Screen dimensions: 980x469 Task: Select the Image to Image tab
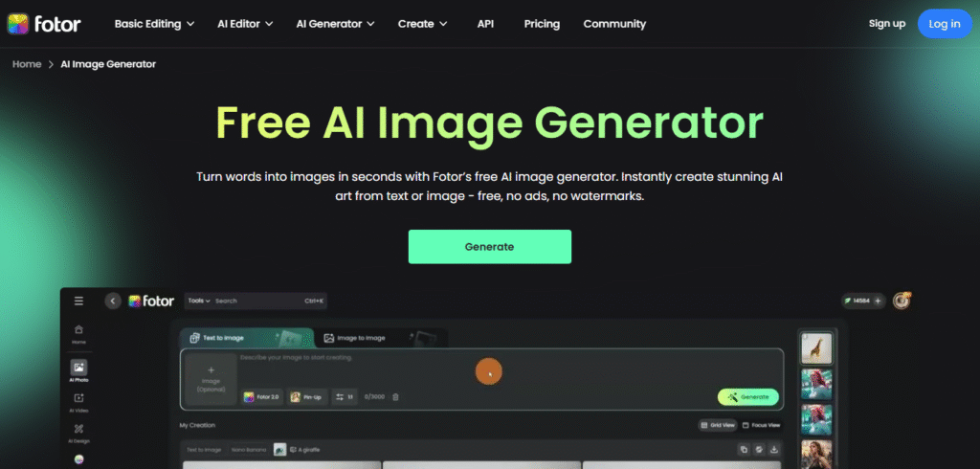pyautogui.click(x=381, y=338)
